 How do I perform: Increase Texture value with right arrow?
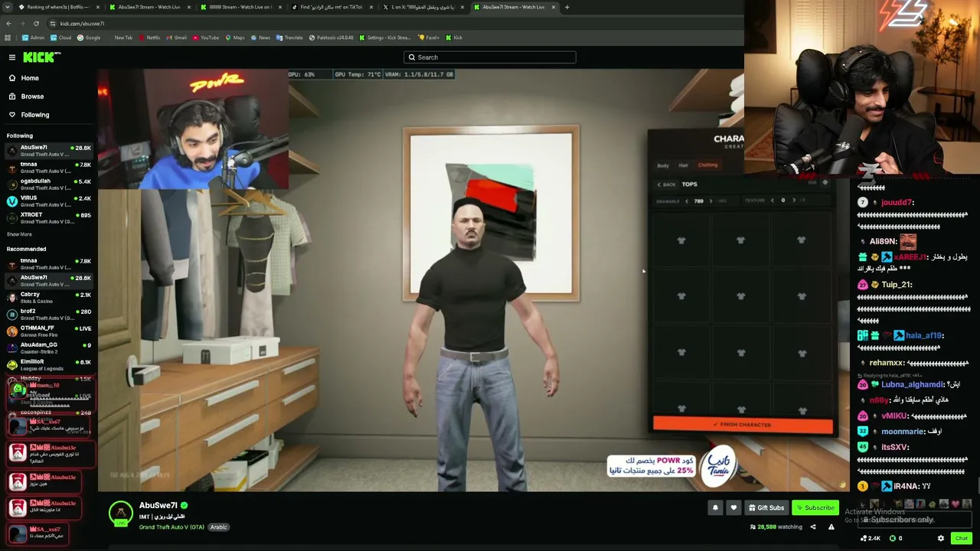pyautogui.click(x=794, y=201)
